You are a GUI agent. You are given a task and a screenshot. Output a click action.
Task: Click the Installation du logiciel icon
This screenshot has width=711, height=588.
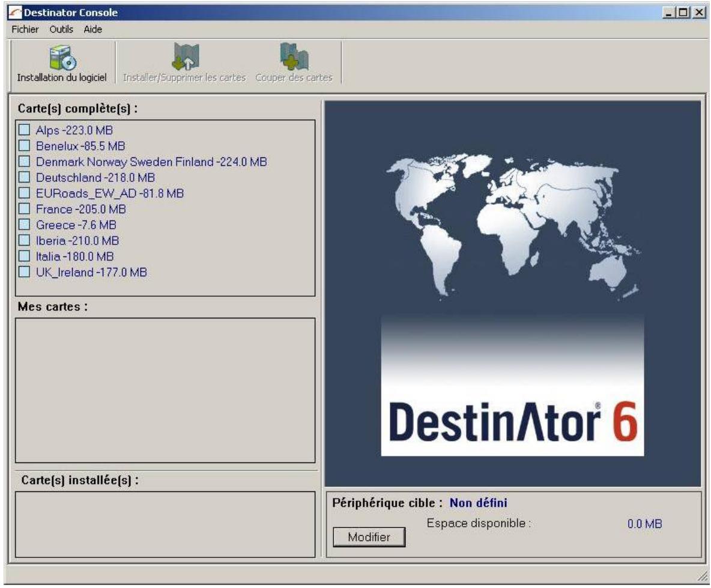pyautogui.click(x=62, y=58)
